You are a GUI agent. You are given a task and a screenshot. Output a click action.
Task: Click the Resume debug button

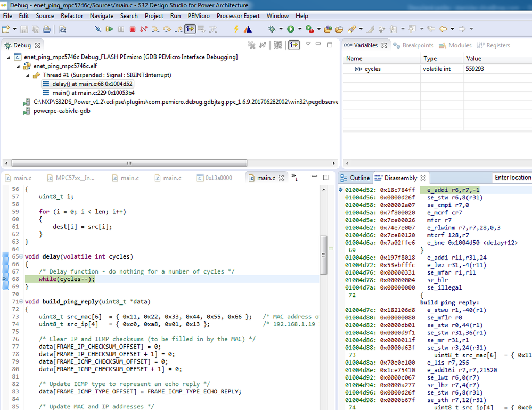coord(109,29)
